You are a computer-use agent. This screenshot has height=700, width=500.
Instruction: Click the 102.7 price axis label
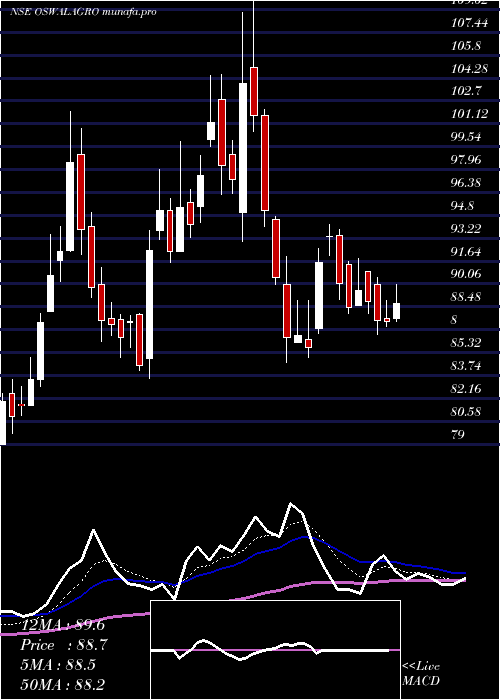point(466,91)
